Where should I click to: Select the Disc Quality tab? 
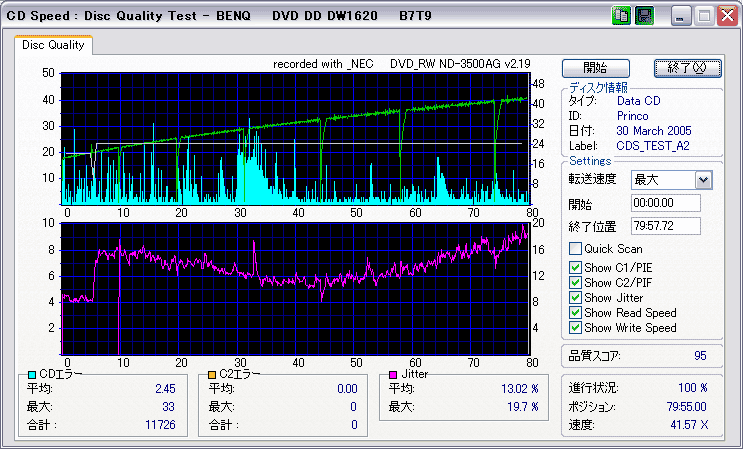click(x=53, y=45)
